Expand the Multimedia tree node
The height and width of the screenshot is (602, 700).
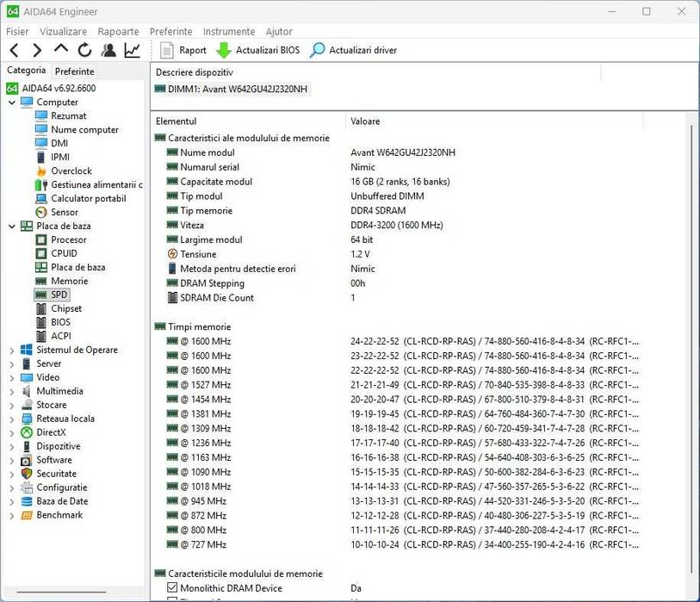[x=11, y=392]
